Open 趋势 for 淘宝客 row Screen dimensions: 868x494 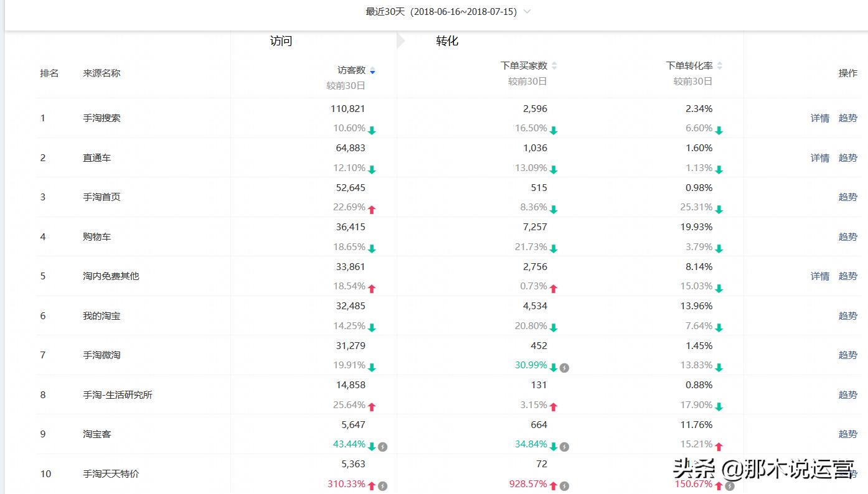(x=847, y=434)
